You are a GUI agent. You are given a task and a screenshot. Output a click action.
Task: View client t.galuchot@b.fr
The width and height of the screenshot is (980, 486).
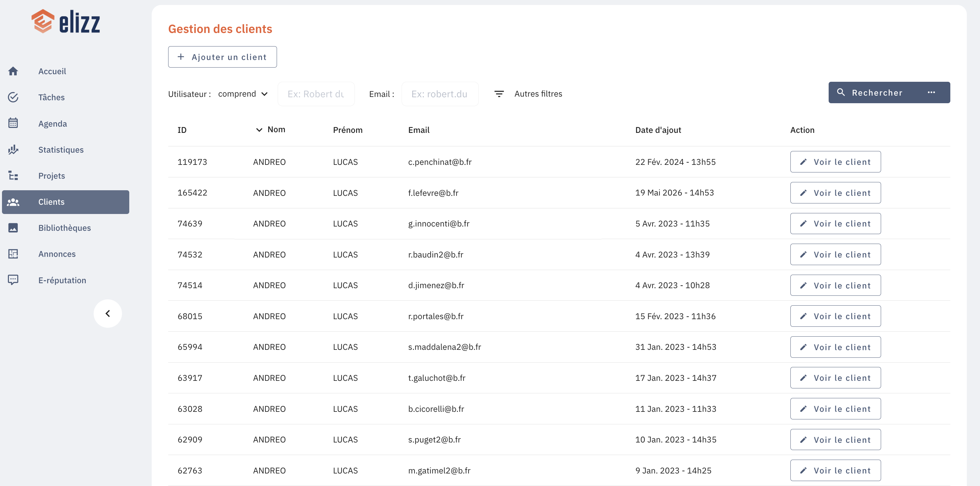(836, 378)
